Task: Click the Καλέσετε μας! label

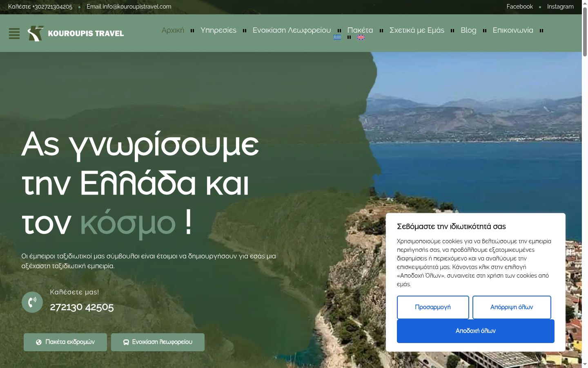Action: tap(74, 292)
